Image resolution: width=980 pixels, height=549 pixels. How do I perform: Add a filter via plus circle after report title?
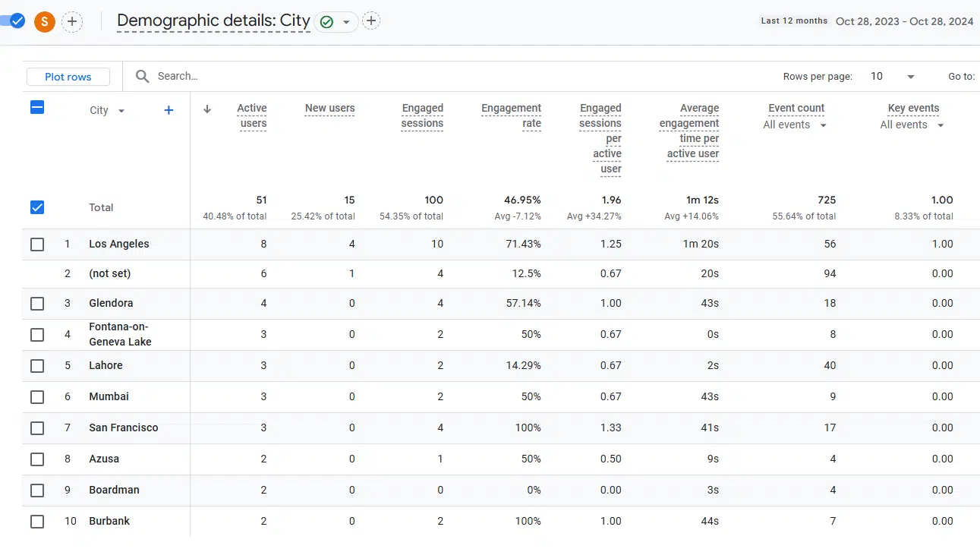pos(370,21)
